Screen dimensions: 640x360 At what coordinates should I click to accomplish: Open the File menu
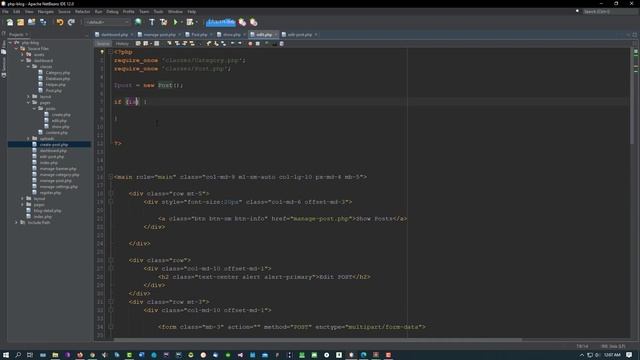coord(5,11)
